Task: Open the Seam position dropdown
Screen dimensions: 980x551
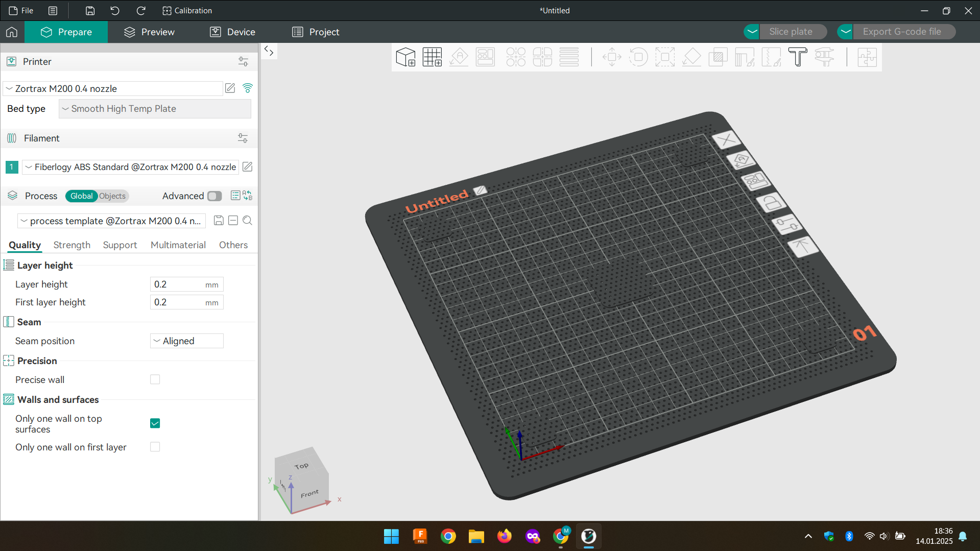Action: tap(187, 341)
